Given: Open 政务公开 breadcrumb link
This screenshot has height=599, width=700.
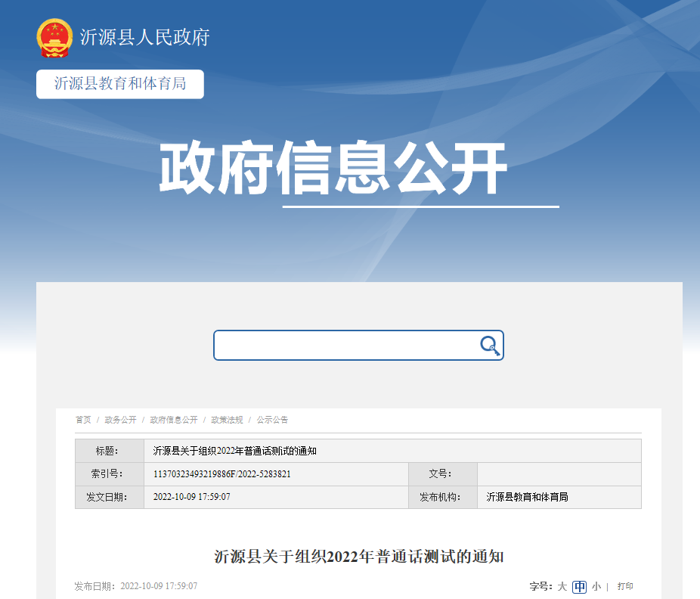Looking at the screenshot, I should (x=120, y=420).
